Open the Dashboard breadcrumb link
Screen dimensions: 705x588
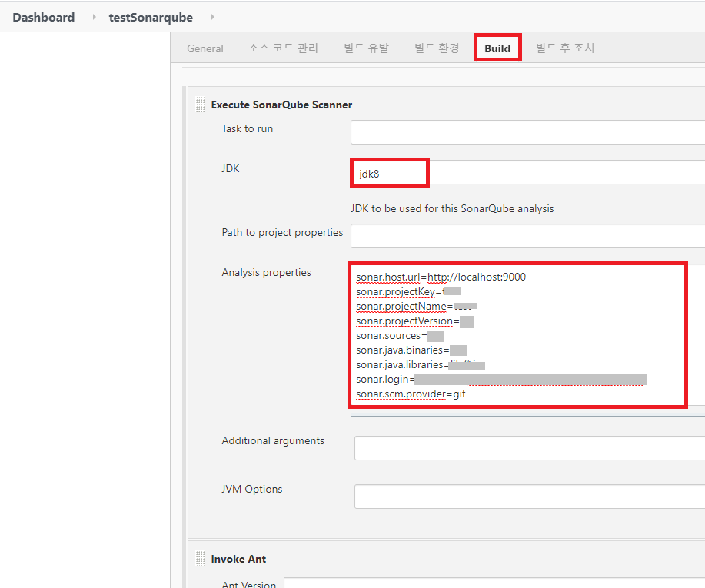click(44, 17)
